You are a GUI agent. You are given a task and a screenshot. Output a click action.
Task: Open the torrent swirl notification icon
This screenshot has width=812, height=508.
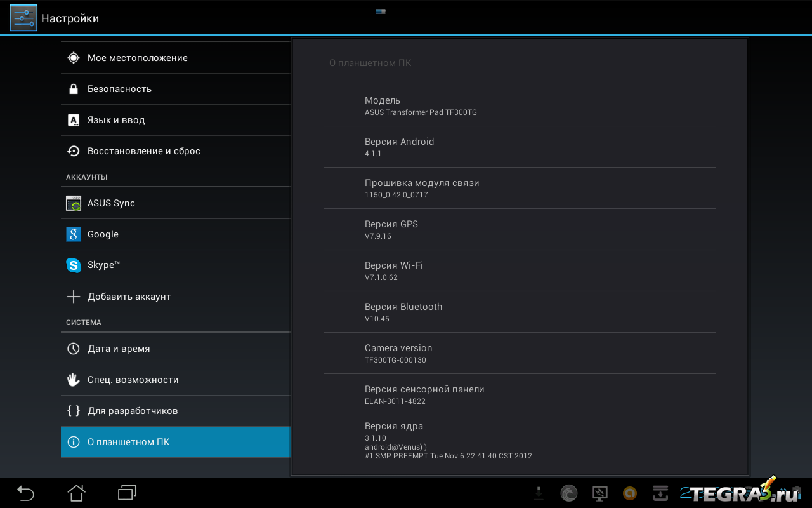[x=569, y=493]
